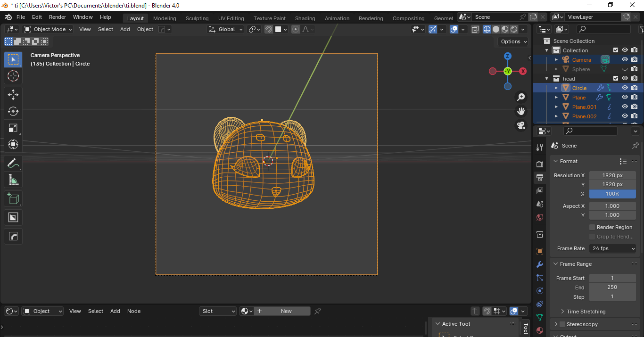Screen dimensions: 644x337
Task: Activate the Transform tool
Action: [x=13, y=144]
